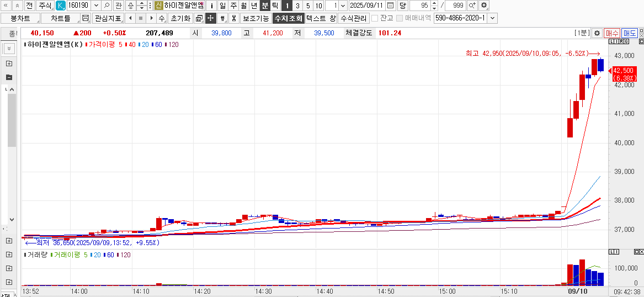
Task: Expand the 봉차트 chart type dropdown
Action: click(20, 18)
